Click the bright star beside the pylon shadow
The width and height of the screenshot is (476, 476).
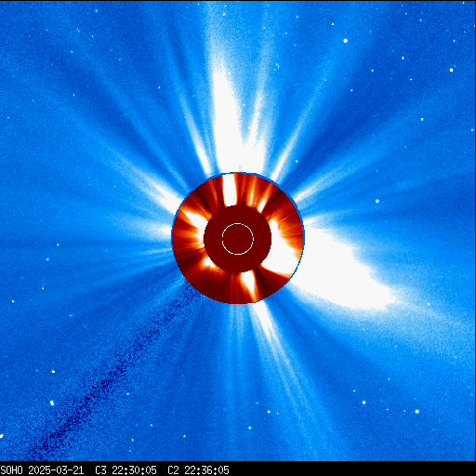(52, 403)
